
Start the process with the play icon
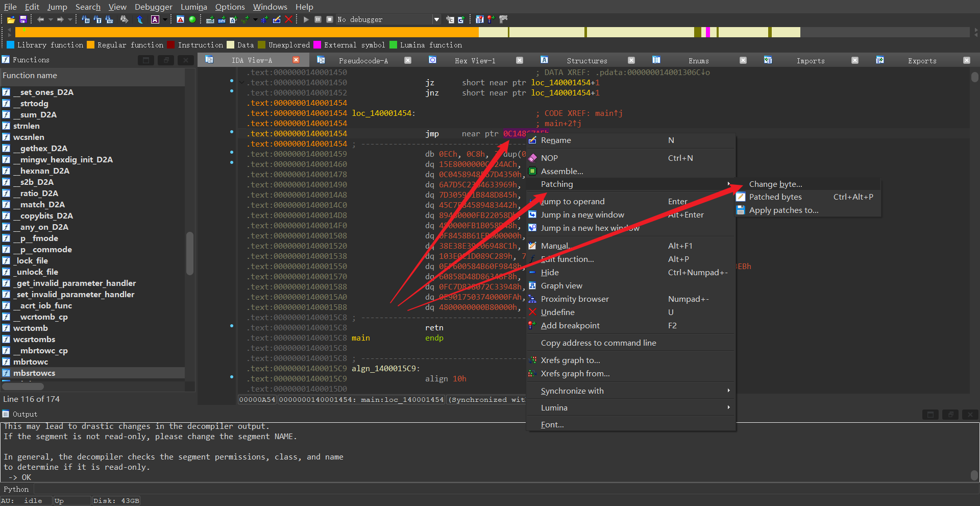[306, 19]
